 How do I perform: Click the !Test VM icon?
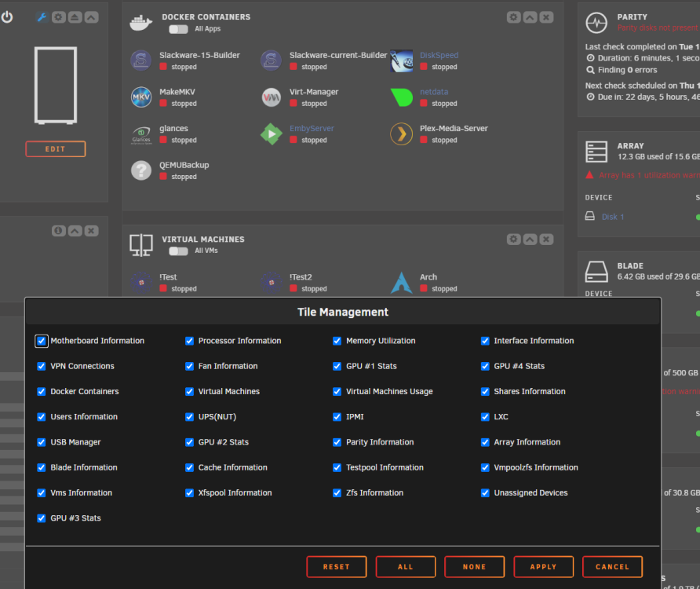[141, 283]
